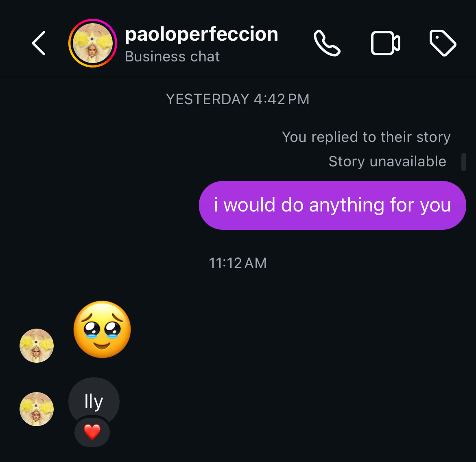
Task: Tap the avatar beside the Ily message
Action: click(37, 409)
